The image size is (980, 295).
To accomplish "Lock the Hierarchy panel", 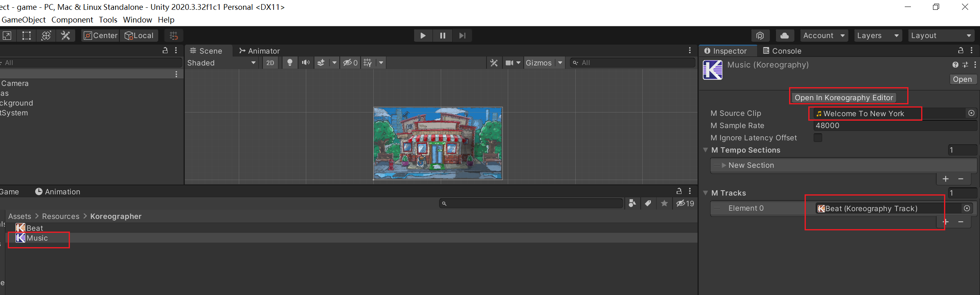I will point(165,50).
